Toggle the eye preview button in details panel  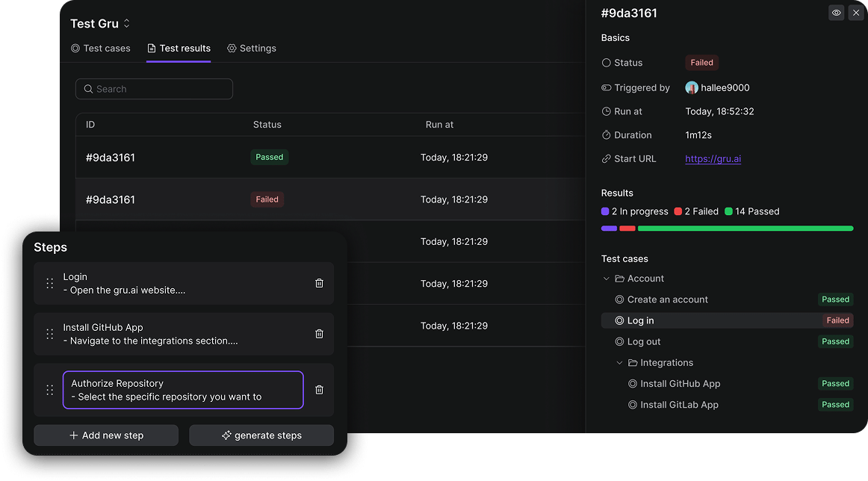pyautogui.click(x=837, y=13)
